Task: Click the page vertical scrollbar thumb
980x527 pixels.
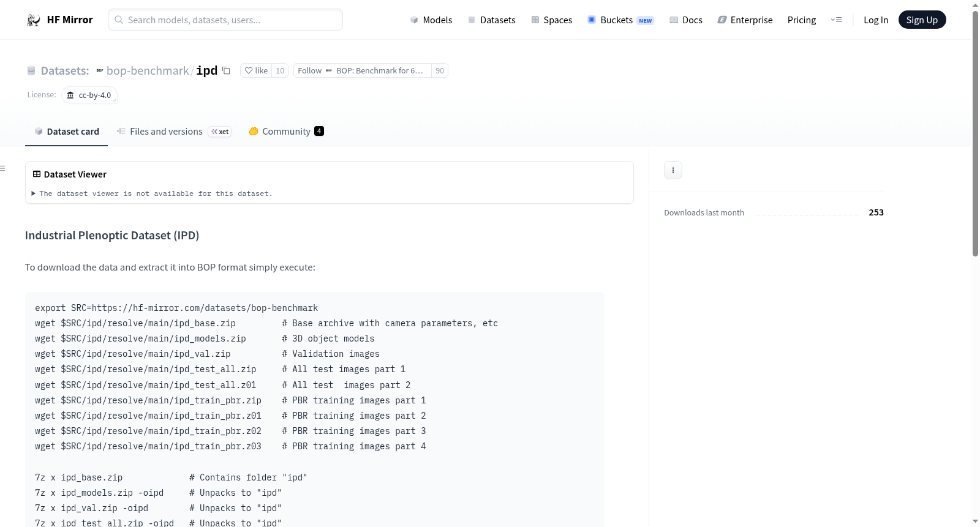Action: 976,135
